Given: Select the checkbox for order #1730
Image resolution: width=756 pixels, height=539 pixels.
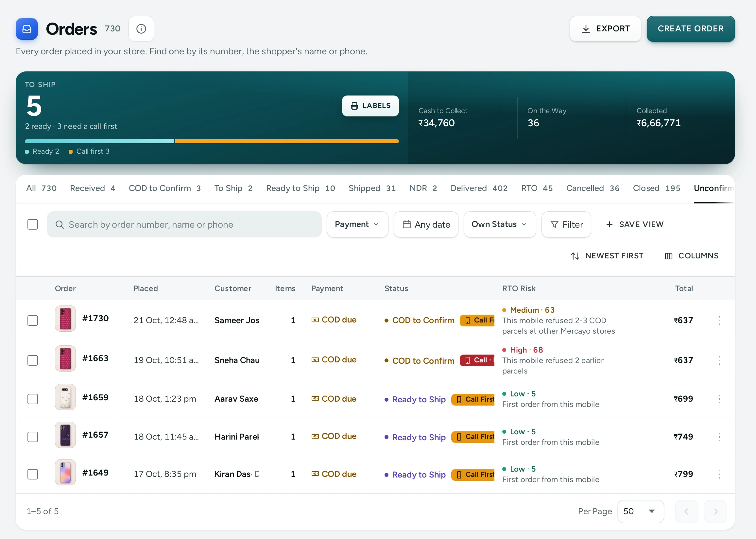Looking at the screenshot, I should point(32,320).
